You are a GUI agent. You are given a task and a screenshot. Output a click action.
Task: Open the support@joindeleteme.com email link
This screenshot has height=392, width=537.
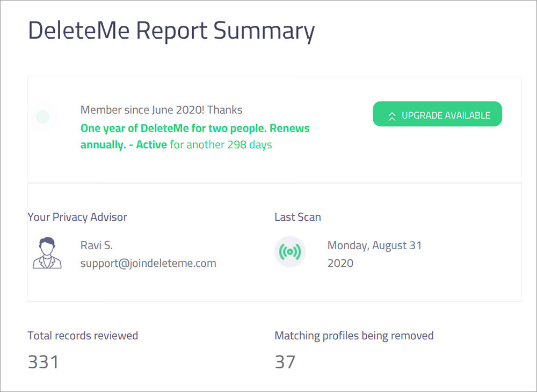(148, 263)
